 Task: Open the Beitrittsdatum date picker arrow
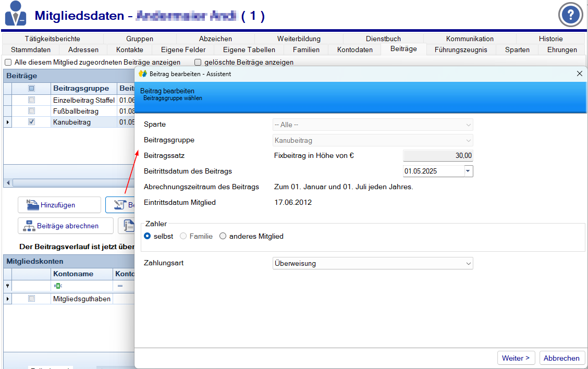468,170
